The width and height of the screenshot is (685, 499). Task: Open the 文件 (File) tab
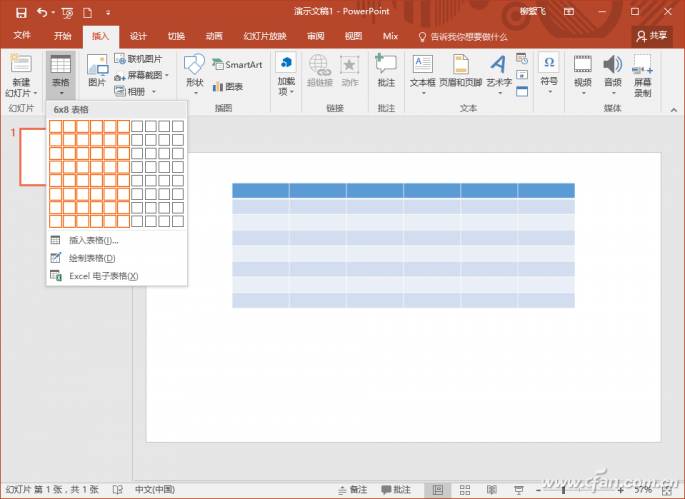click(22, 36)
